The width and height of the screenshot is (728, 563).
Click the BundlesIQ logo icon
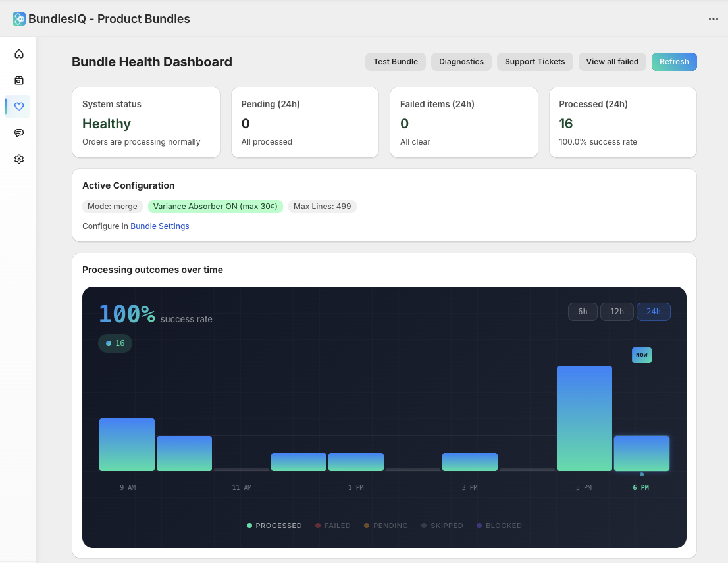pyautogui.click(x=18, y=19)
